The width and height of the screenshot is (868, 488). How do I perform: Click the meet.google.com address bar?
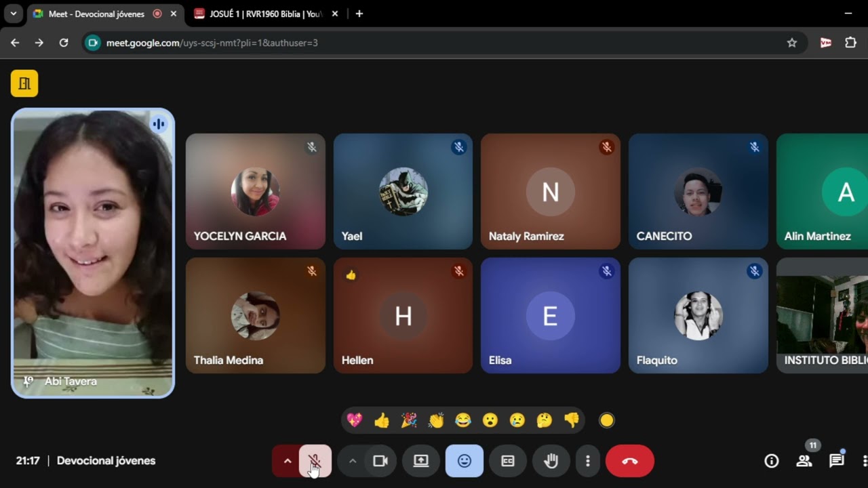click(444, 43)
